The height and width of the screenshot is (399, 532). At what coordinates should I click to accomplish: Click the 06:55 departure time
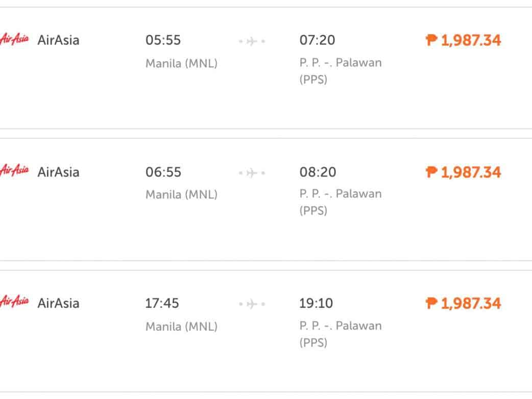(x=163, y=172)
